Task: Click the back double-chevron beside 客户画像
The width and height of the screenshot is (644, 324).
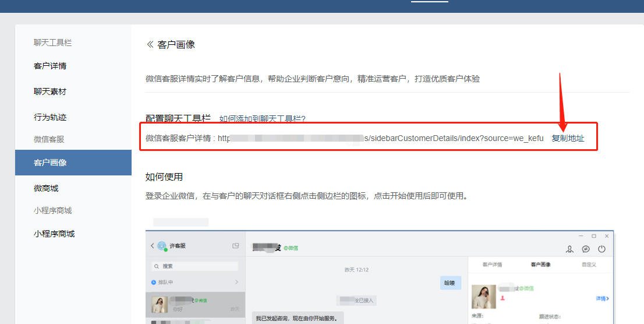Action: [x=150, y=44]
